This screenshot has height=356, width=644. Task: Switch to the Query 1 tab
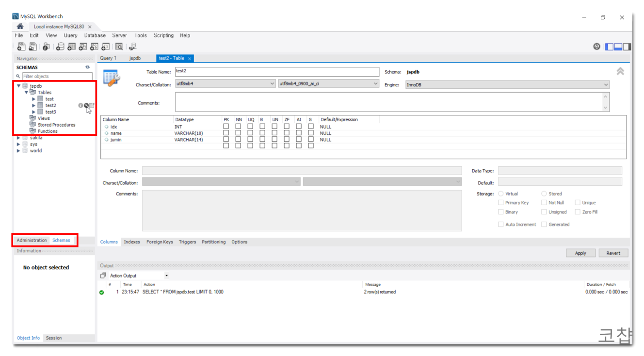pyautogui.click(x=108, y=58)
